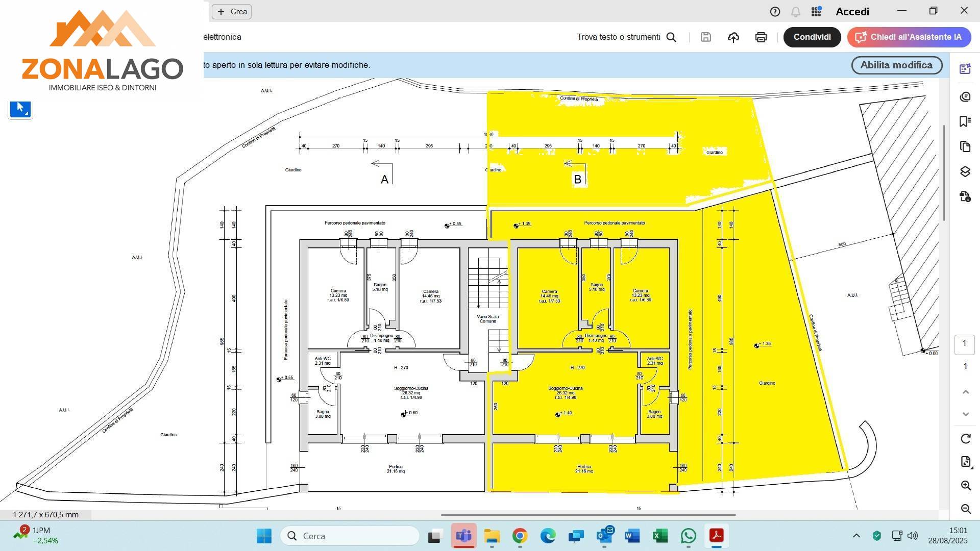
Task: Open the help question mark icon
Action: (775, 11)
